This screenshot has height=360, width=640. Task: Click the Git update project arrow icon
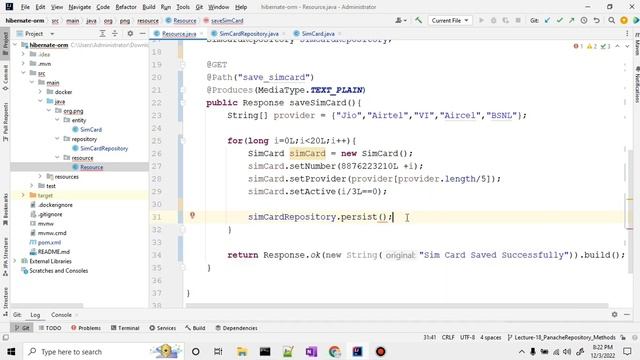(x=547, y=20)
